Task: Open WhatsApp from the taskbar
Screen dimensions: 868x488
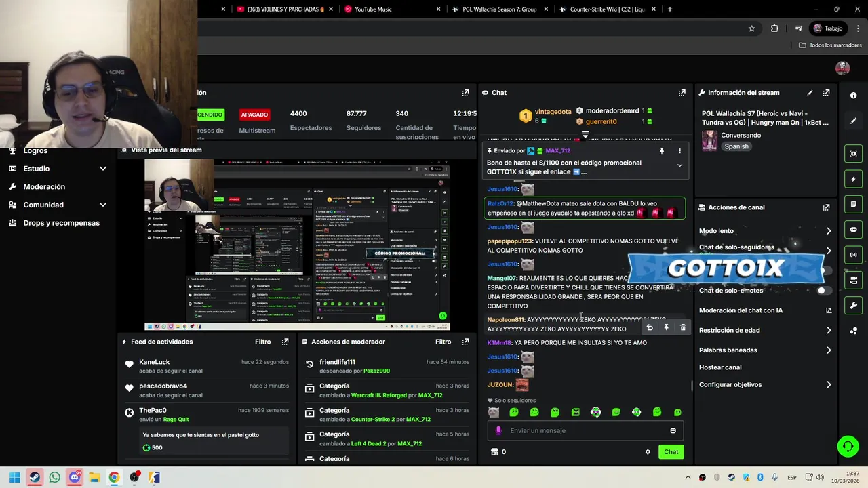Action: click(x=55, y=477)
